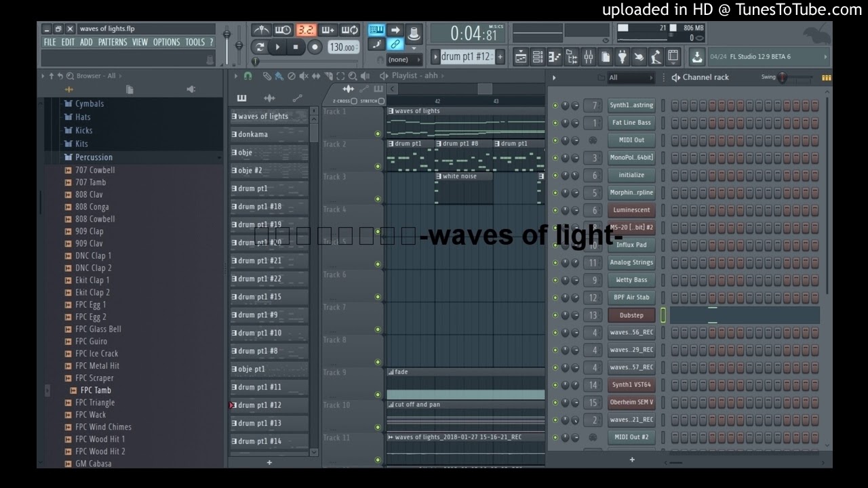Open the TOOLS menu
The image size is (868, 488).
click(x=195, y=42)
